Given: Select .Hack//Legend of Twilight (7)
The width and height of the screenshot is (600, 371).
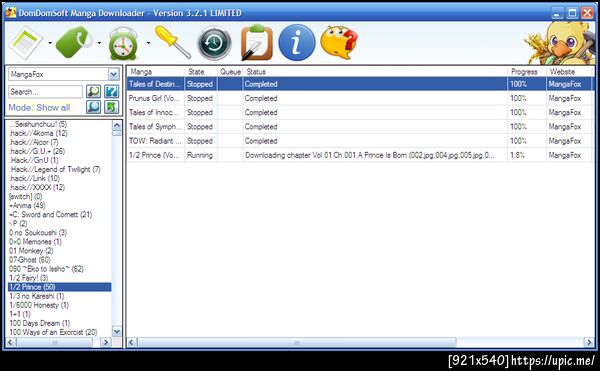Looking at the screenshot, I should (55, 169).
